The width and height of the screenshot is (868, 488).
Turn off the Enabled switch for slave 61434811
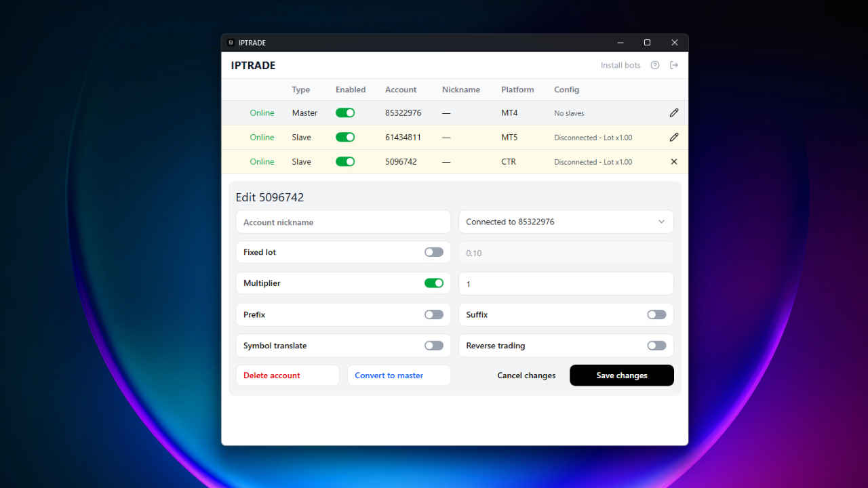(x=345, y=137)
